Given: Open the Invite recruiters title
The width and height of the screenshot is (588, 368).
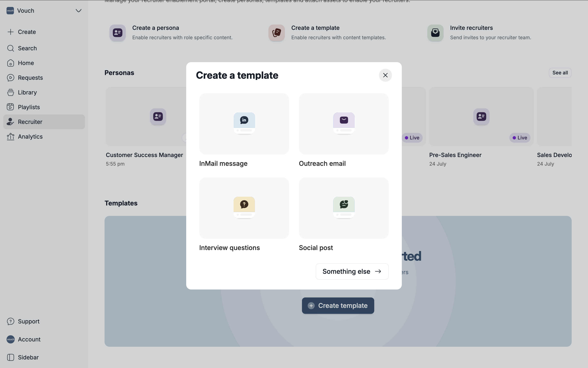Looking at the screenshot, I should [471, 28].
